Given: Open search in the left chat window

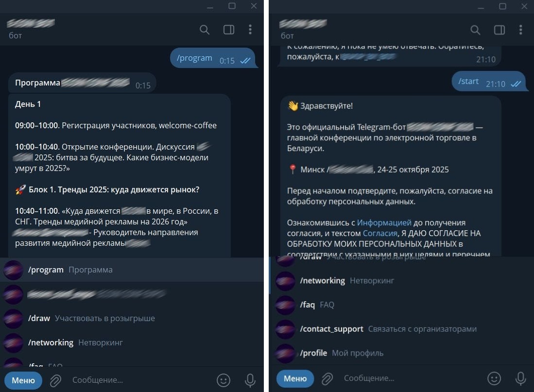Looking at the screenshot, I should click(205, 30).
